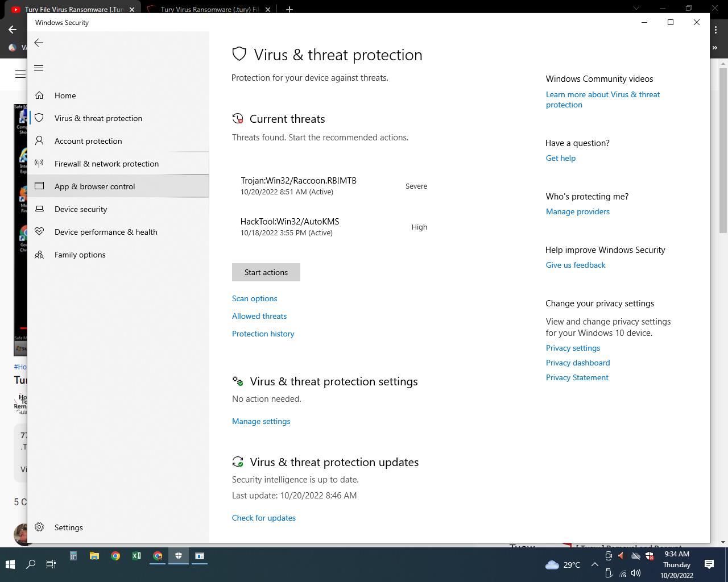This screenshot has height=582, width=728.
Task: Open the Manage providers link
Action: pyautogui.click(x=577, y=211)
